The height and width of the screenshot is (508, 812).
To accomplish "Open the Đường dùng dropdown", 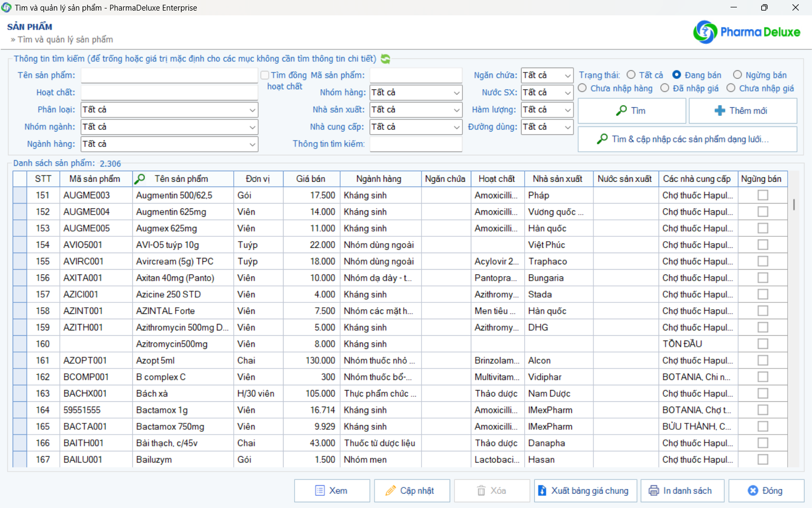I will pyautogui.click(x=547, y=127).
